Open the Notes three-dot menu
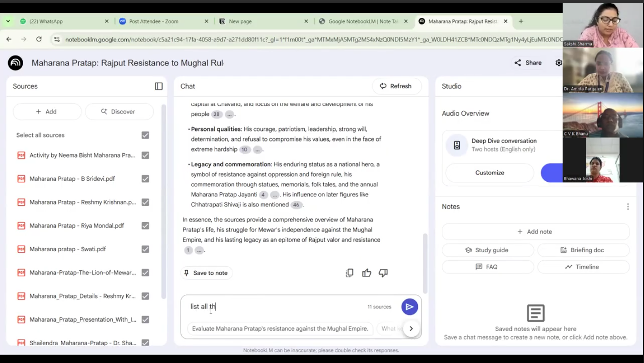The width and height of the screenshot is (644, 363). [x=628, y=207]
